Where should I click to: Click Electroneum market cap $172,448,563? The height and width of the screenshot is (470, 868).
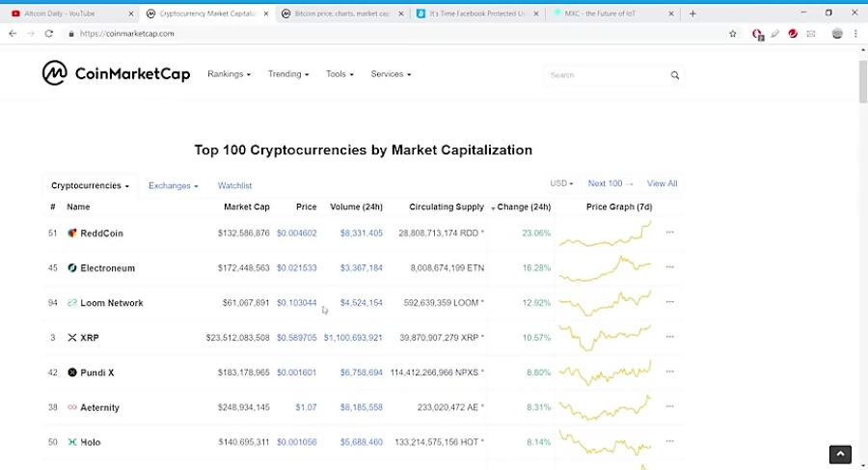point(244,268)
